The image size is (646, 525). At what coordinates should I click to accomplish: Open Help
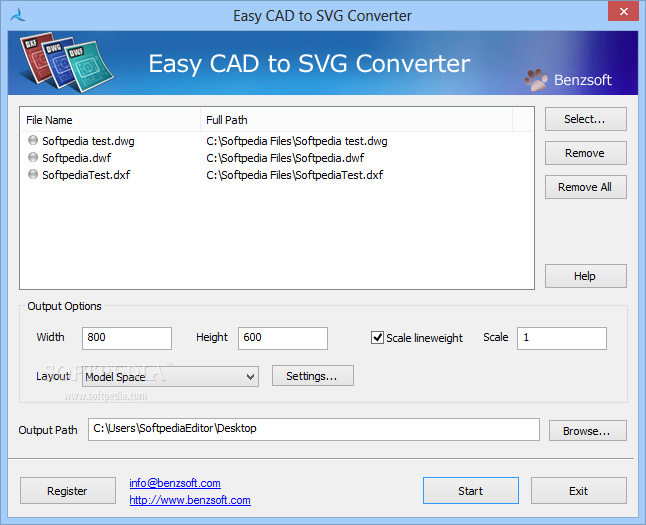pos(585,276)
